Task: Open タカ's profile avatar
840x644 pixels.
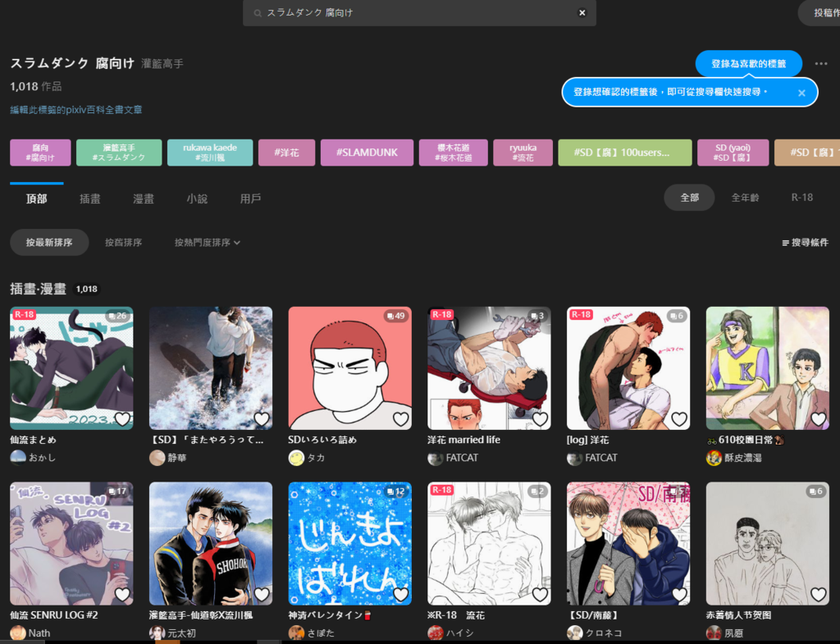Action: tap(296, 458)
